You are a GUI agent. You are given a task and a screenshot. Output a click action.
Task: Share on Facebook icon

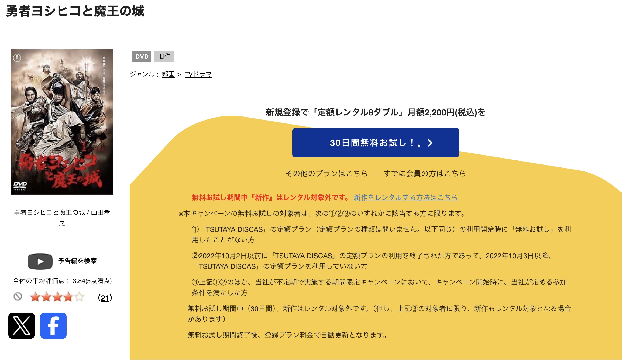53,325
